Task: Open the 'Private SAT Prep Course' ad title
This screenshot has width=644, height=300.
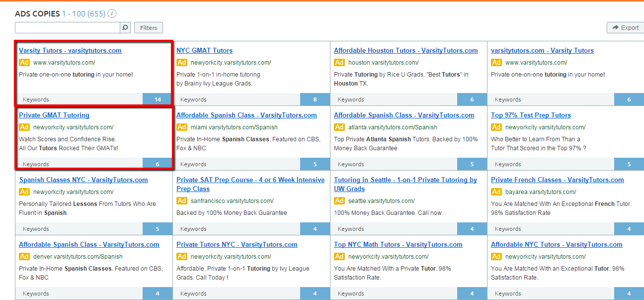Action: coord(250,184)
